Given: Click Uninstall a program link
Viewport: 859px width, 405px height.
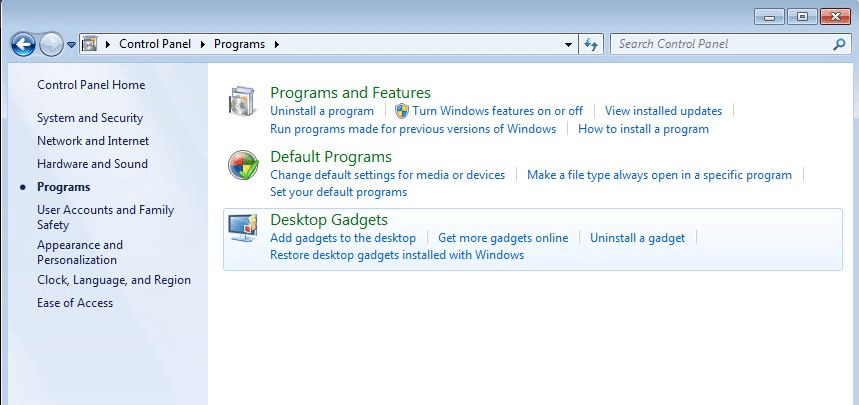Looking at the screenshot, I should [322, 111].
